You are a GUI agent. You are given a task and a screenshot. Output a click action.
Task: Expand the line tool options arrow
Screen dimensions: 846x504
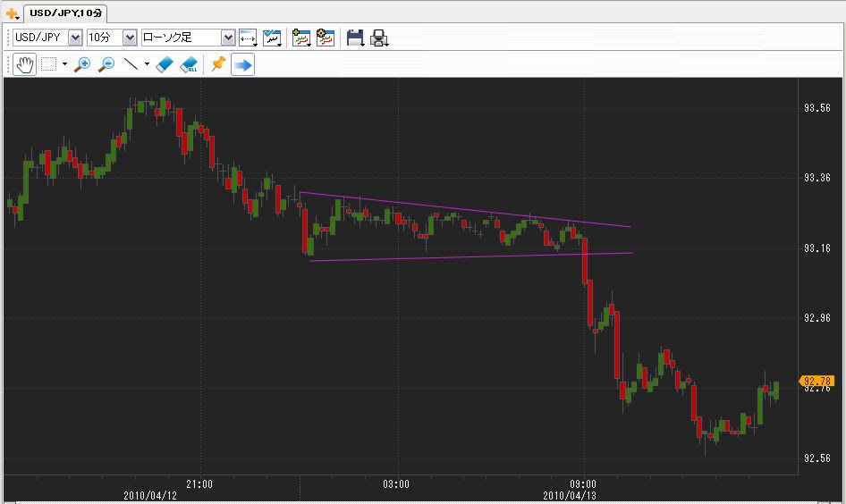point(147,64)
